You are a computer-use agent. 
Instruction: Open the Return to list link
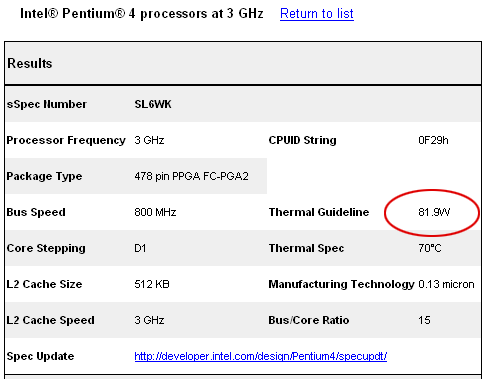click(317, 14)
